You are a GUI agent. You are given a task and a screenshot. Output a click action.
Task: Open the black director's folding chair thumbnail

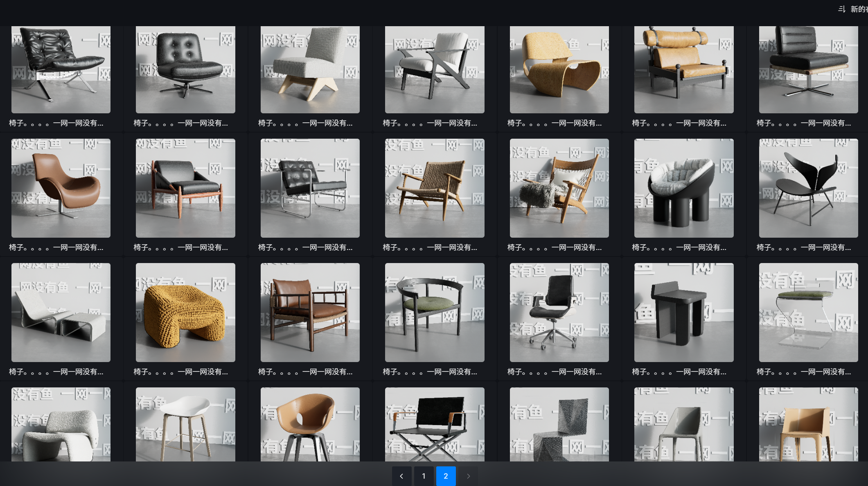pyautogui.click(x=434, y=424)
